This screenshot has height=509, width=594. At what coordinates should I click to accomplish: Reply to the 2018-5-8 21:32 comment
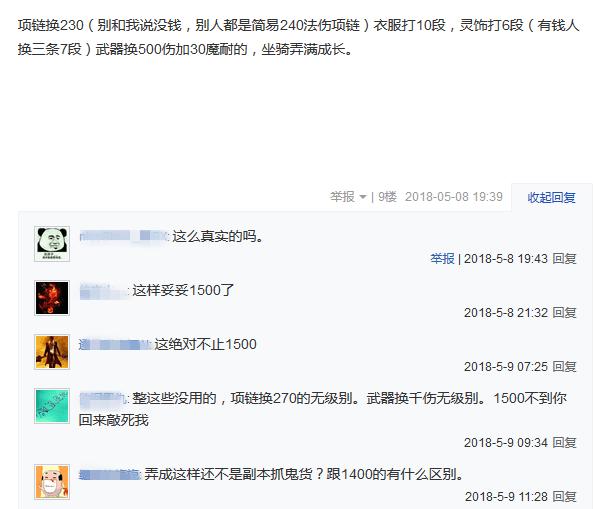click(x=564, y=313)
